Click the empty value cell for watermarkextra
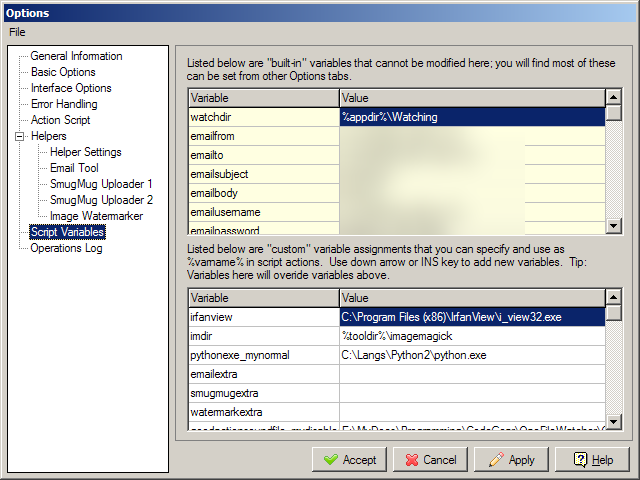Image resolution: width=640 pixels, height=480 pixels. (x=472, y=412)
